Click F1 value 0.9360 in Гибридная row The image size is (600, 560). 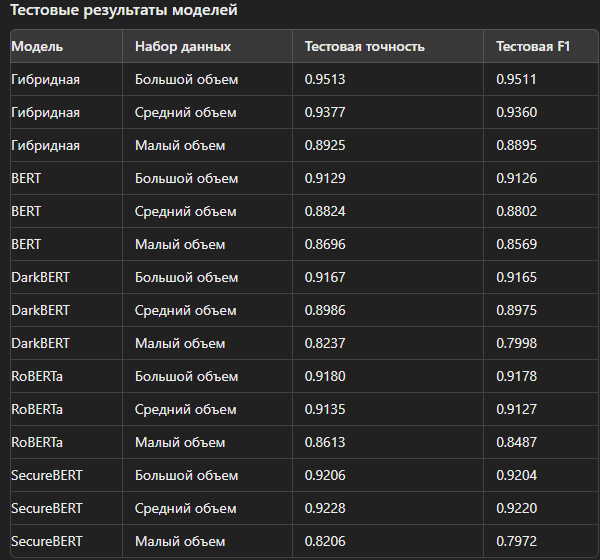pos(517,113)
